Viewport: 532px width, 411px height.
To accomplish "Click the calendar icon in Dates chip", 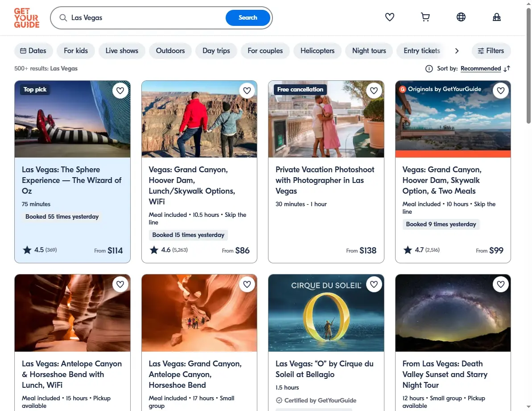I will coord(23,51).
